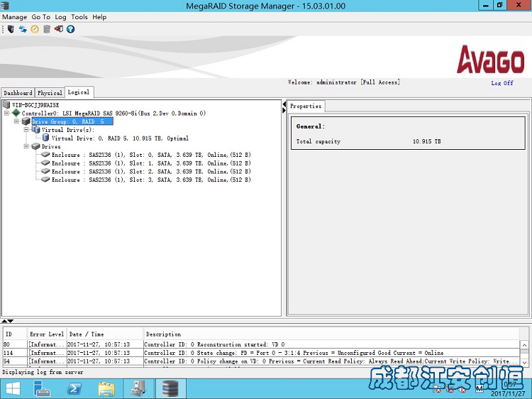Image resolution: width=532 pixels, height=399 pixels.
Task: Select the Slot: 1 SATA drive row
Action: [x=151, y=163]
